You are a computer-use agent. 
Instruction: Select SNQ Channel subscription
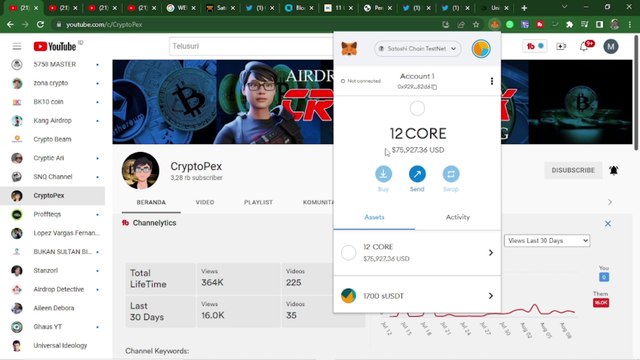click(52, 177)
